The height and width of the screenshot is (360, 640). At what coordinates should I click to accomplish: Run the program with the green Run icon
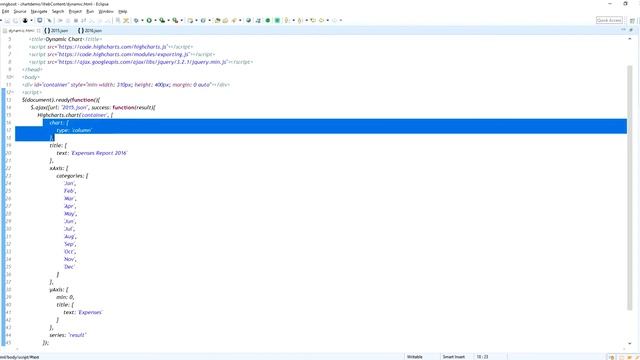click(x=149, y=20)
